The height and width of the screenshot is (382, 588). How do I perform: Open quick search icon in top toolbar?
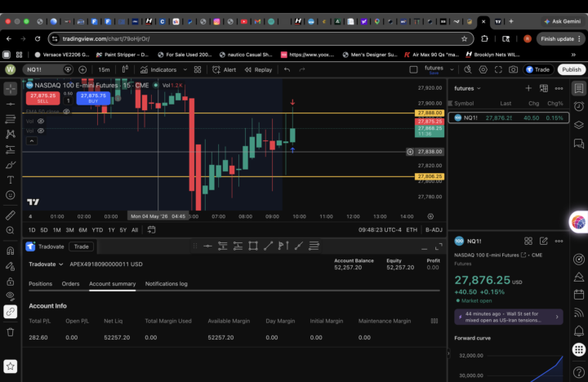click(x=468, y=69)
